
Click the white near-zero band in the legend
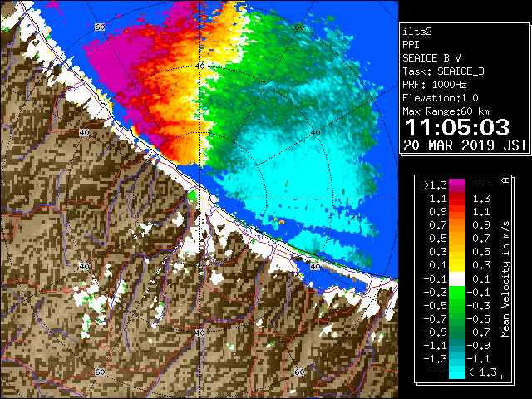[457, 279]
